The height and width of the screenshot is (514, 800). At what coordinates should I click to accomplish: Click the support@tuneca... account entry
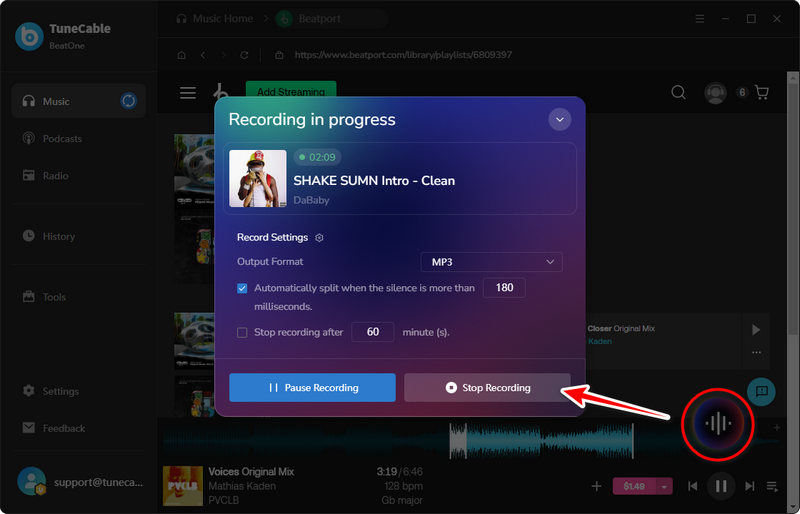tap(80, 482)
